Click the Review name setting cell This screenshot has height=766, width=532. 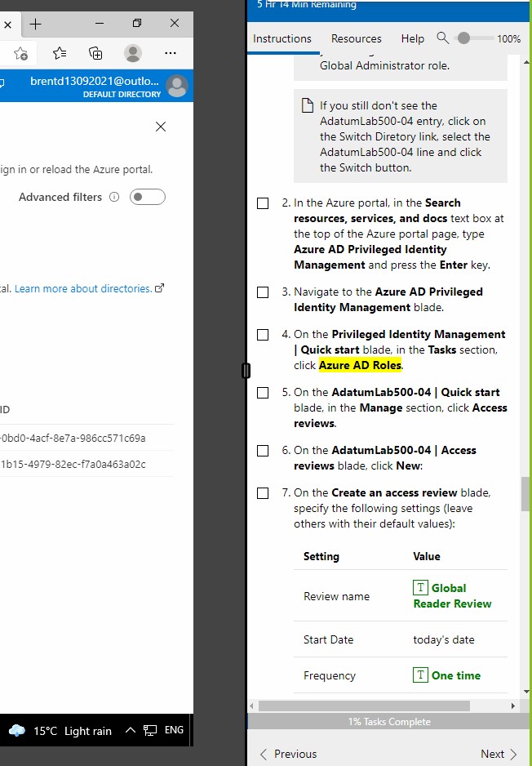tap(336, 596)
